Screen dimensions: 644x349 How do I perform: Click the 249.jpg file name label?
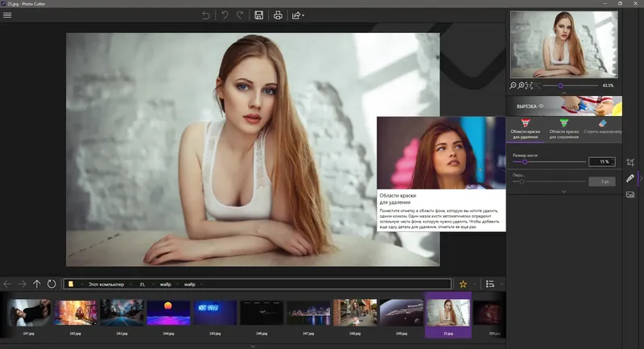tap(402, 334)
